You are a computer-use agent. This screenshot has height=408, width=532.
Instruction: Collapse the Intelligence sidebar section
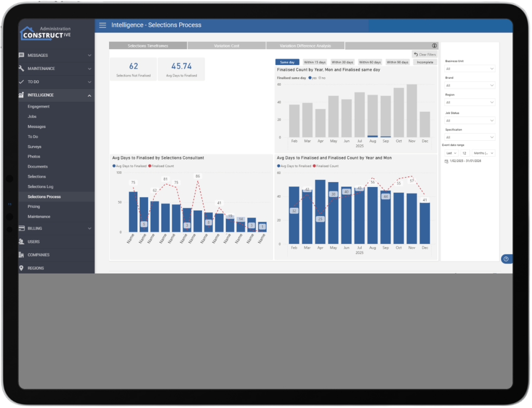pos(89,96)
